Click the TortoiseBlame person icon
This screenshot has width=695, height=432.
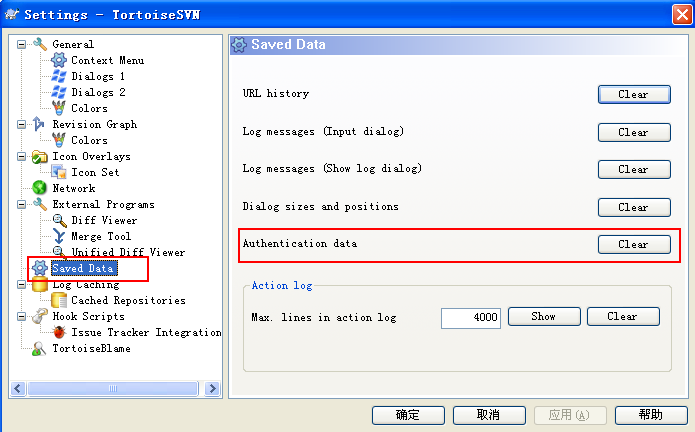click(x=39, y=348)
